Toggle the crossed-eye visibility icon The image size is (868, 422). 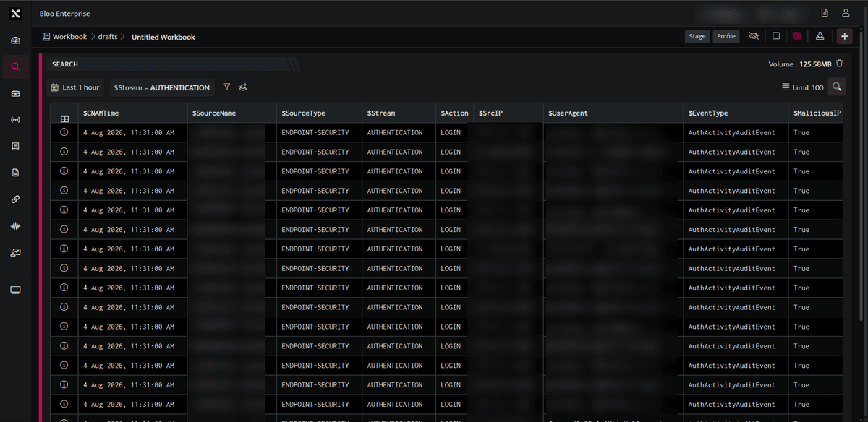coord(754,36)
